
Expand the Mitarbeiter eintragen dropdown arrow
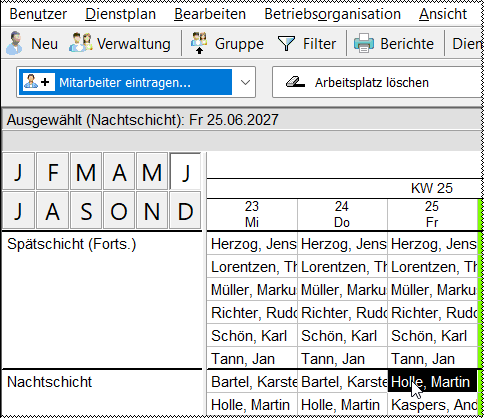click(x=245, y=82)
